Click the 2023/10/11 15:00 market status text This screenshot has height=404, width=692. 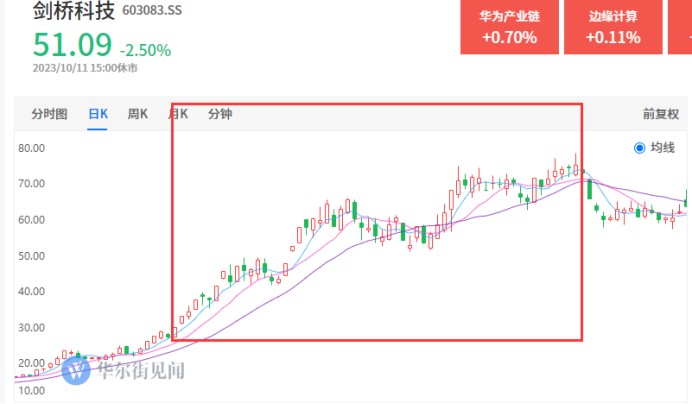[x=85, y=69]
